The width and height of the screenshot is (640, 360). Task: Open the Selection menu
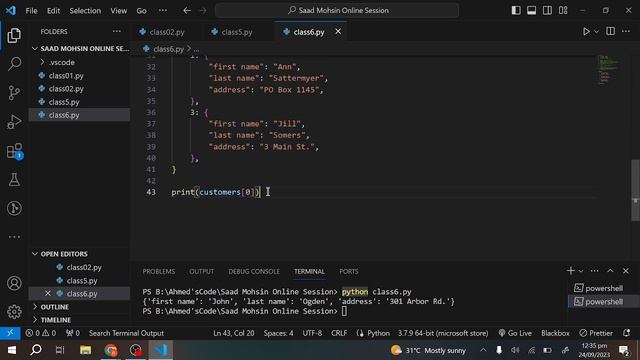click(85, 11)
